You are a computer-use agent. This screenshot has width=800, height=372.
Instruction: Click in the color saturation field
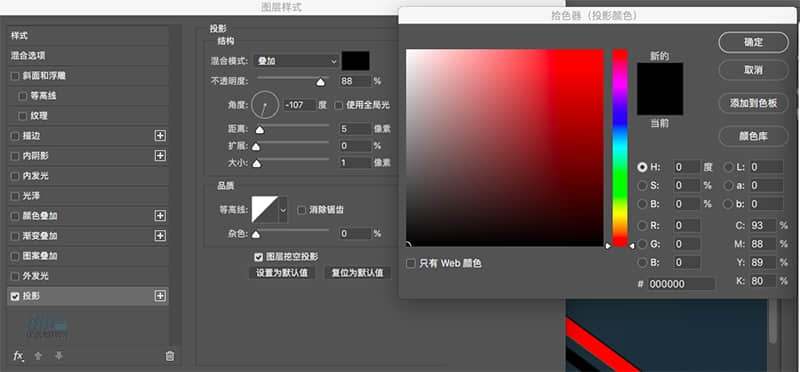pyautogui.click(x=505, y=148)
